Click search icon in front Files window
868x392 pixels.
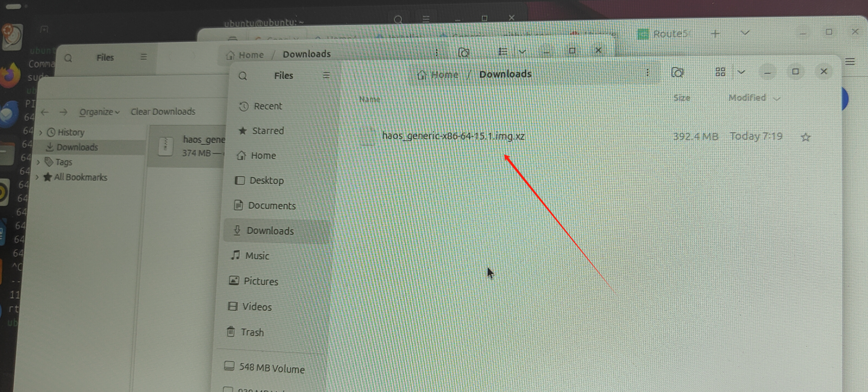click(x=243, y=76)
